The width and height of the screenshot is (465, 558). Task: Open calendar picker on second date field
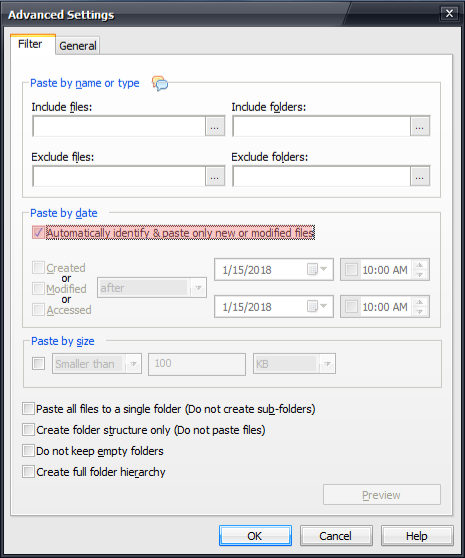point(317,306)
